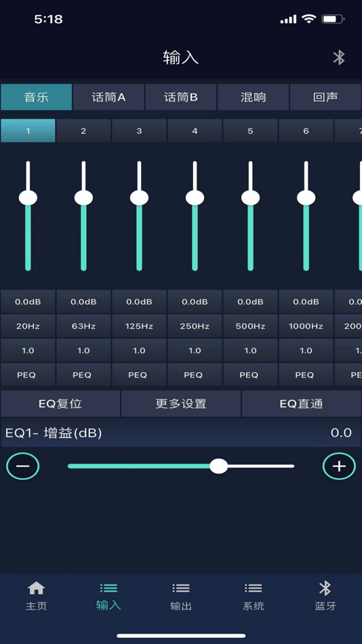Select EQ band 1

click(x=28, y=131)
